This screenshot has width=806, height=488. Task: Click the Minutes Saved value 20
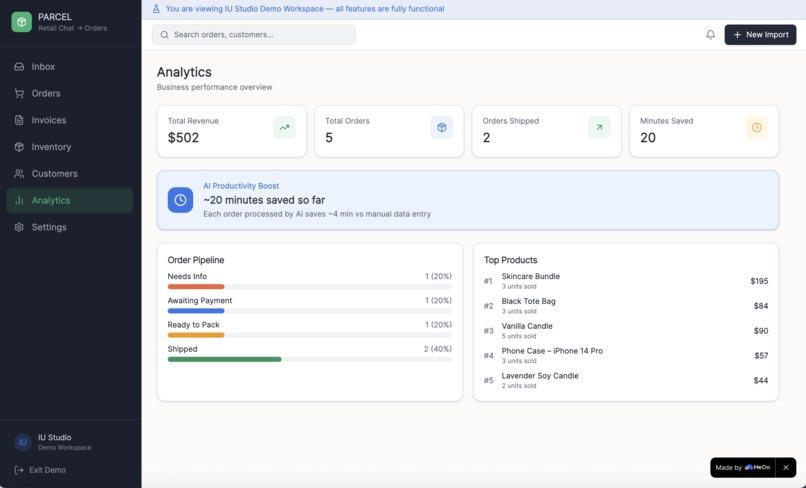point(648,137)
